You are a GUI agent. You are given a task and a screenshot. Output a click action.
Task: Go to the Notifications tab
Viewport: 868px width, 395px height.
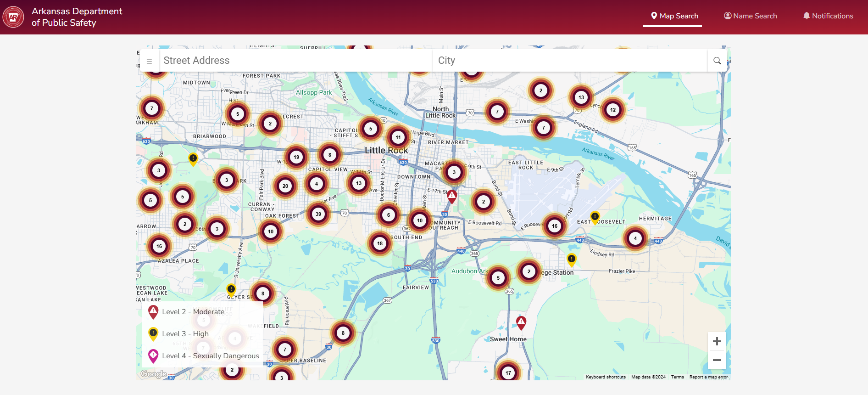828,16
